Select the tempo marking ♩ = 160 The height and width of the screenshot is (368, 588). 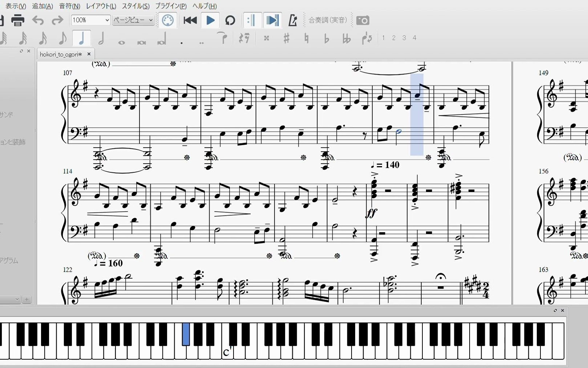pos(108,263)
